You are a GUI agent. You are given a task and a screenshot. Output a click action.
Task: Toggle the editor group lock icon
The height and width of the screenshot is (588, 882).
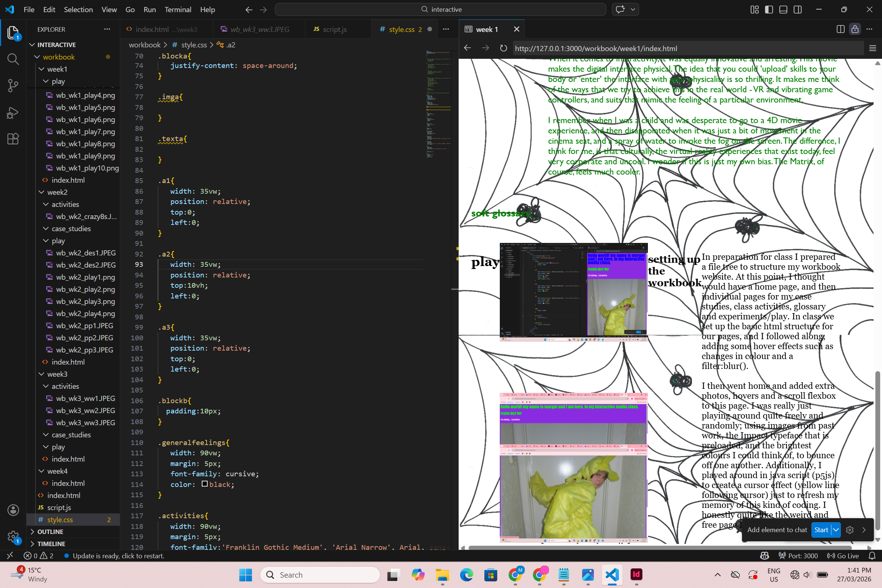[x=855, y=29]
